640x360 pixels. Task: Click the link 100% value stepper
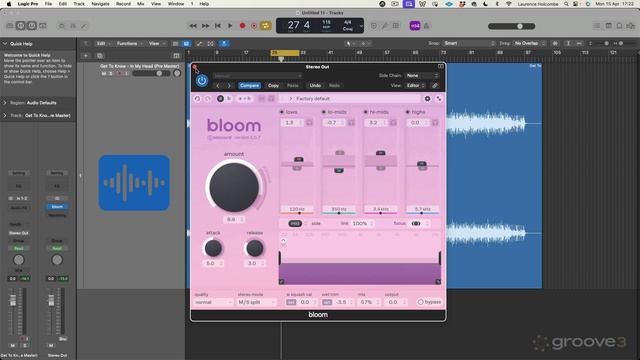pyautogui.click(x=362, y=223)
